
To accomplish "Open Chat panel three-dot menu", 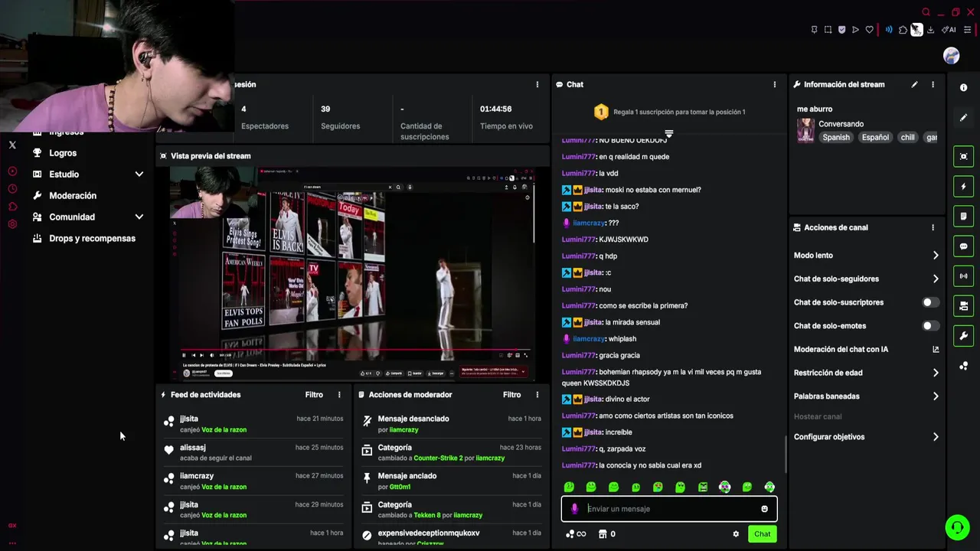I will coord(774,84).
